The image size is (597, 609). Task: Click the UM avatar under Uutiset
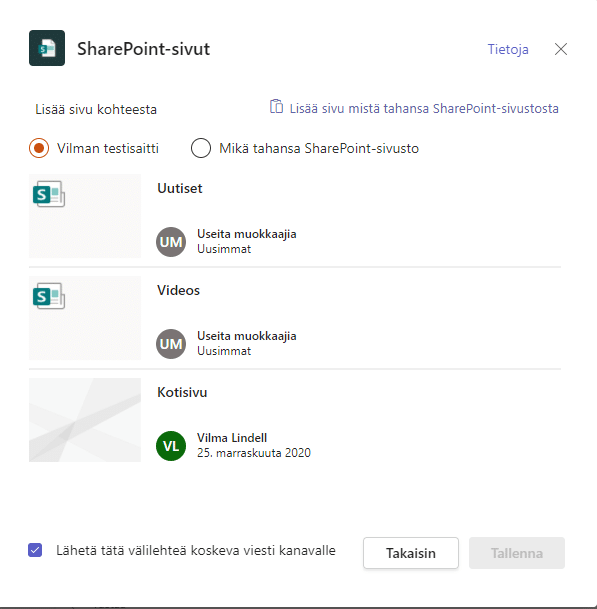tap(171, 242)
